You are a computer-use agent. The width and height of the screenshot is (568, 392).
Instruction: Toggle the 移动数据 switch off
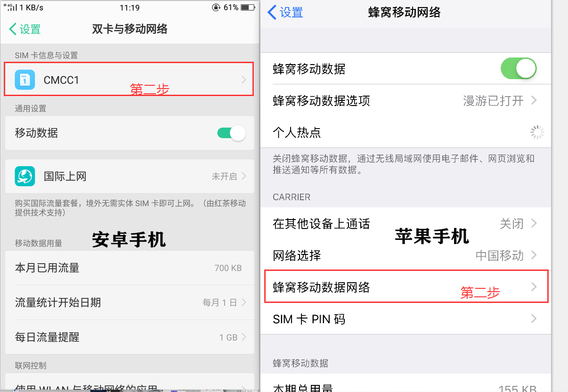pos(231,133)
